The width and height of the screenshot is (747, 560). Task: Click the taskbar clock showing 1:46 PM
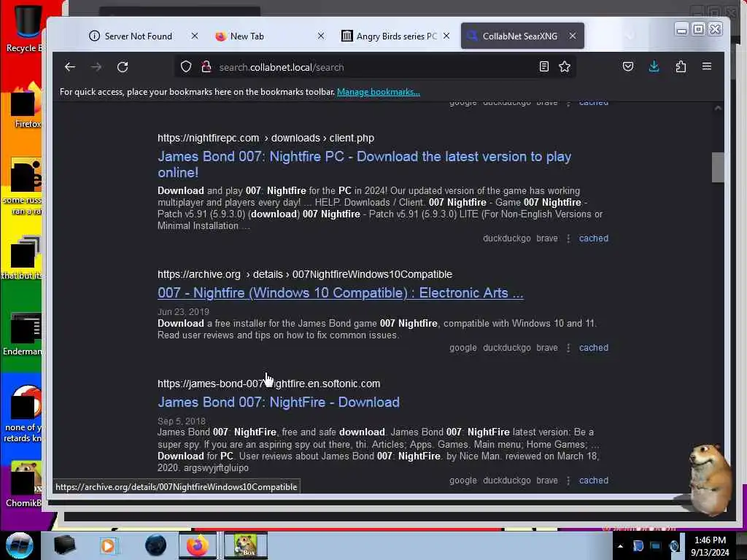coord(710,546)
